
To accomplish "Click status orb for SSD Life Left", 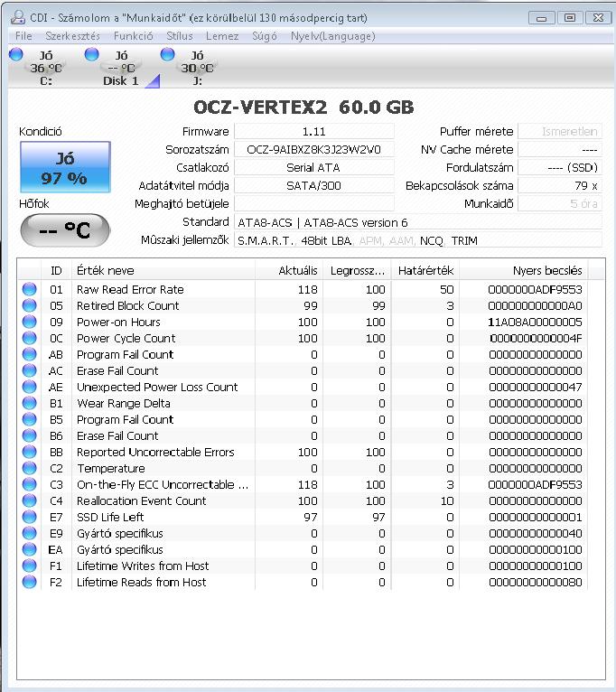I will [29, 517].
